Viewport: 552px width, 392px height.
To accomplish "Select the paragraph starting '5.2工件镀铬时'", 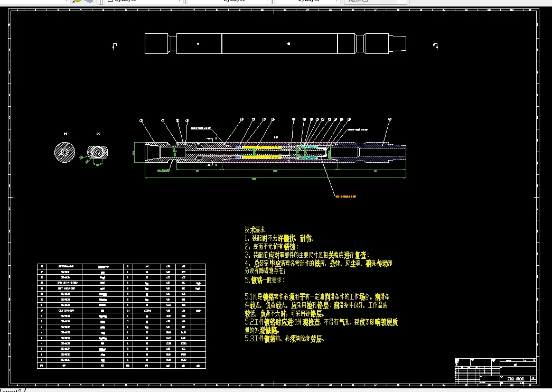I will (x=321, y=326).
